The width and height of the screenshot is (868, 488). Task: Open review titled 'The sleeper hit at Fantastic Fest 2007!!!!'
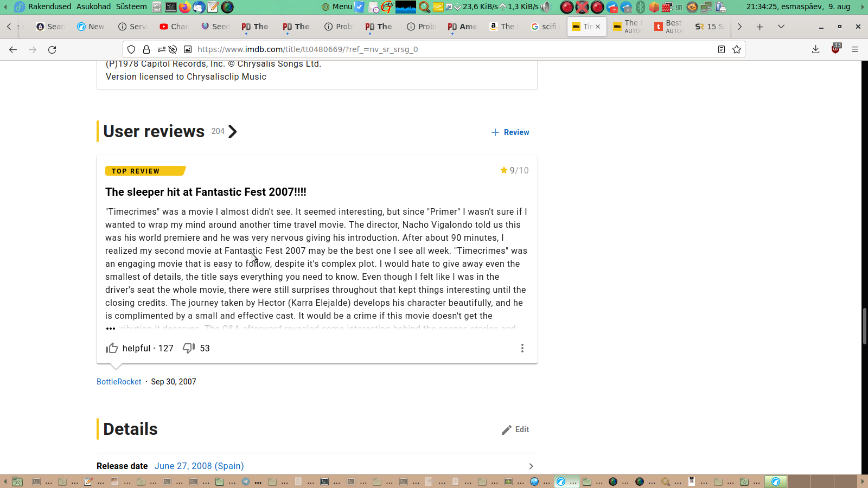(x=206, y=192)
